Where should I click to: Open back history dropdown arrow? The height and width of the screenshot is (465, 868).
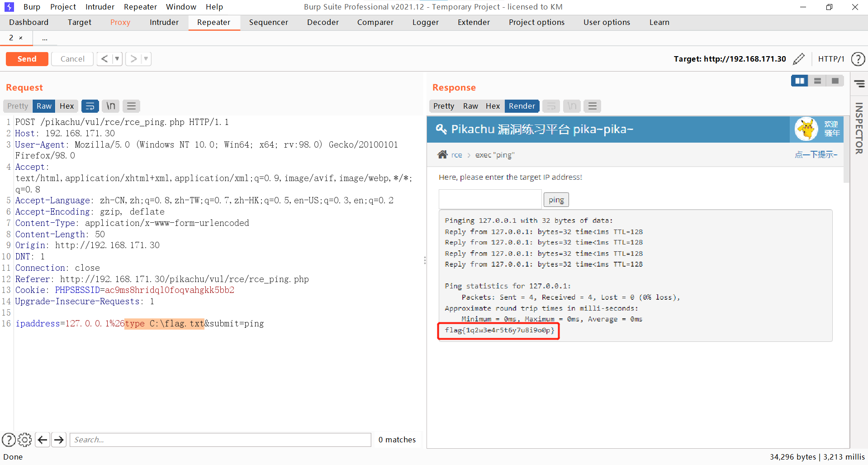[117, 59]
